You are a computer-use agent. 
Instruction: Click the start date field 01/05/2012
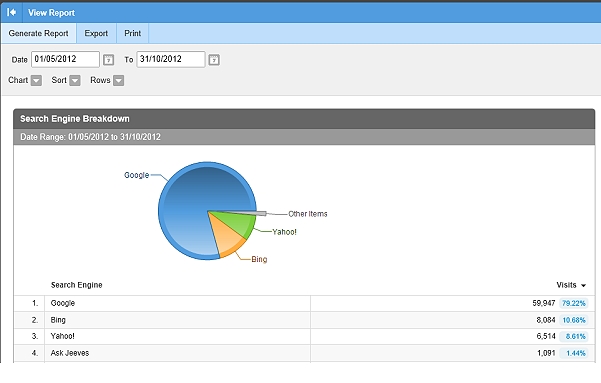[x=65, y=59]
